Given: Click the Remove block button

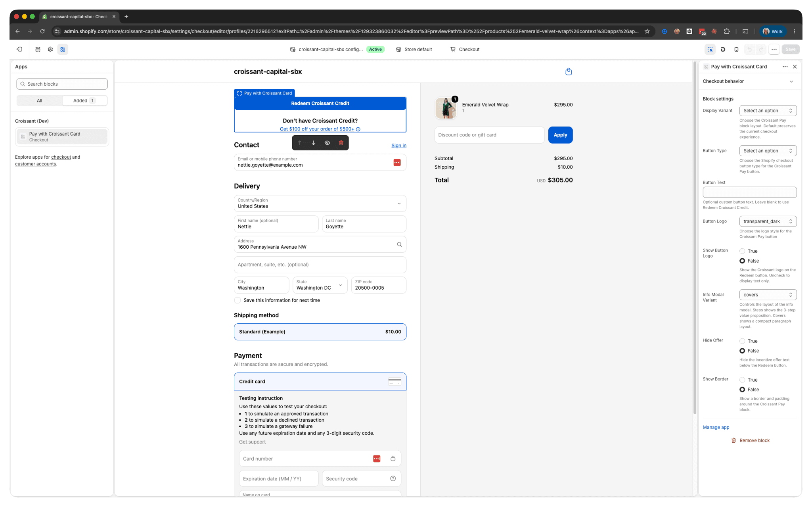Looking at the screenshot, I should pos(750,440).
